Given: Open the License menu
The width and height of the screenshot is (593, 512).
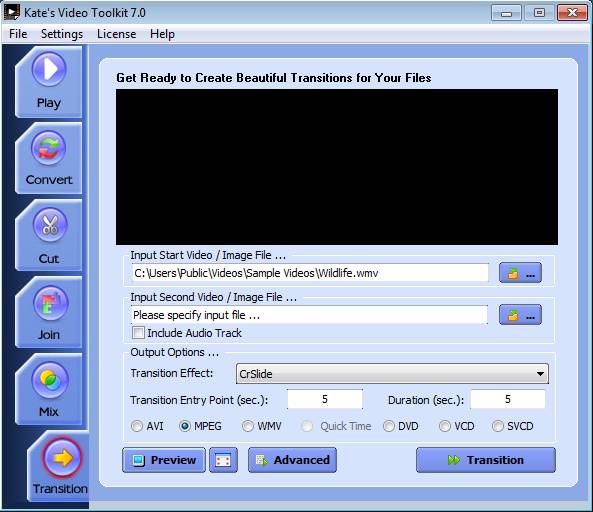Looking at the screenshot, I should pos(116,34).
